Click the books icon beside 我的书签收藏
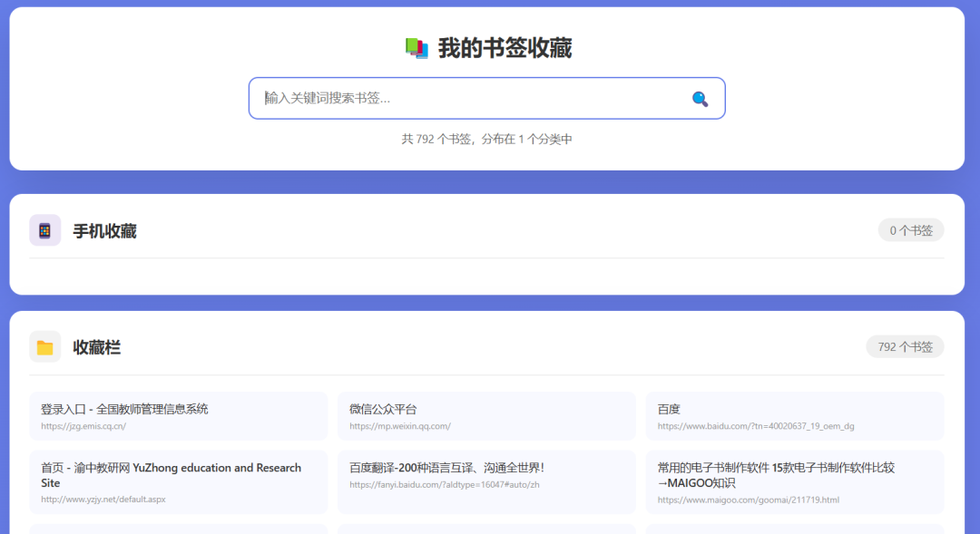The image size is (980, 534). 416,48
